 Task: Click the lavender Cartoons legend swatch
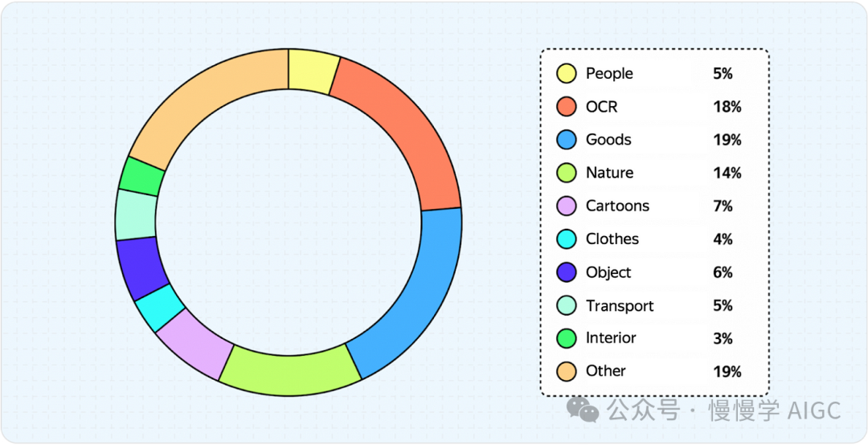point(567,206)
